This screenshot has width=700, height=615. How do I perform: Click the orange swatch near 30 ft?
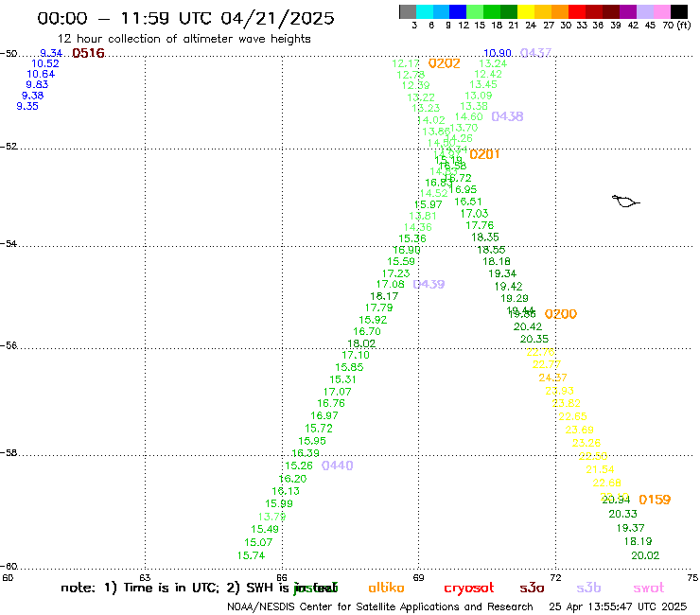(560, 11)
